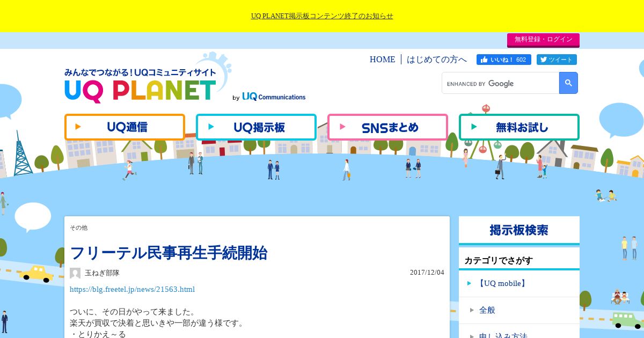Click the Twitter bird icon
This screenshot has width=644, height=338.
[543, 60]
